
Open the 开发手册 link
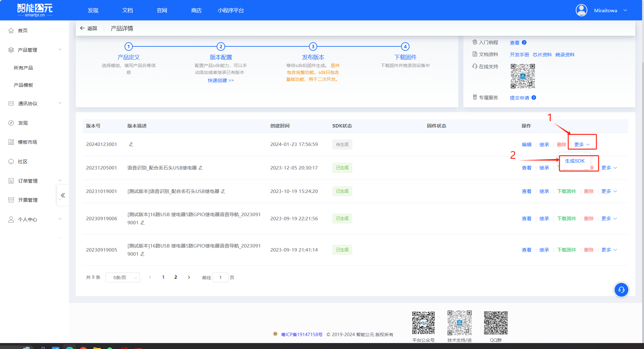click(x=519, y=55)
